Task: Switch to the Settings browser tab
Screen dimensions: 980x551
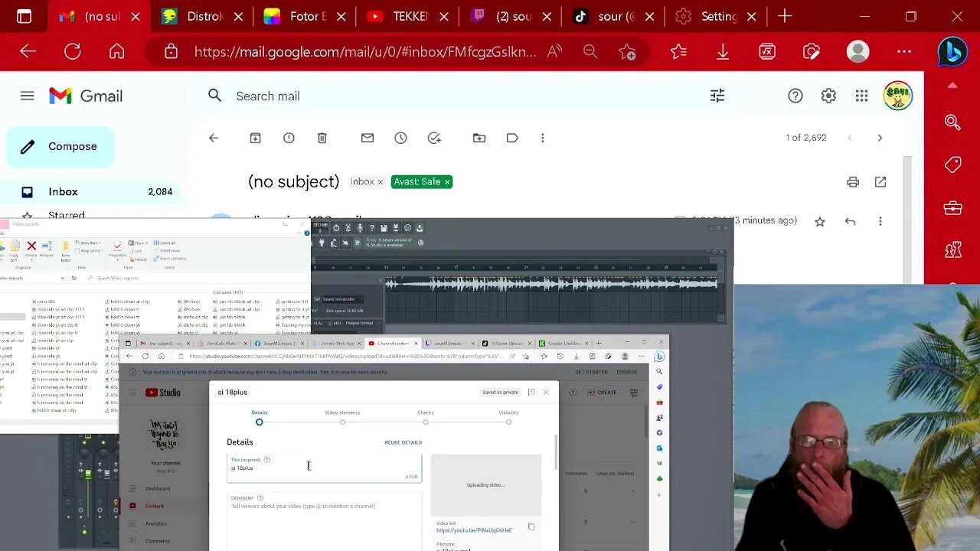Action: click(714, 16)
